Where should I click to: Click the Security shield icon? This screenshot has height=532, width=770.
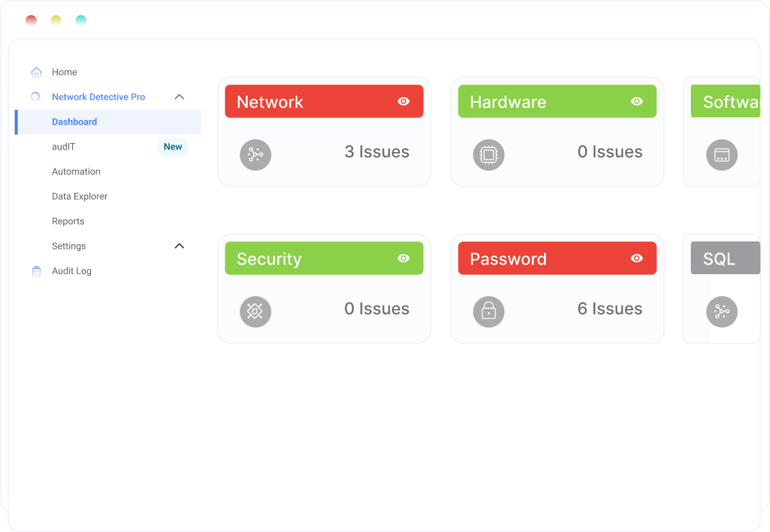(x=255, y=312)
